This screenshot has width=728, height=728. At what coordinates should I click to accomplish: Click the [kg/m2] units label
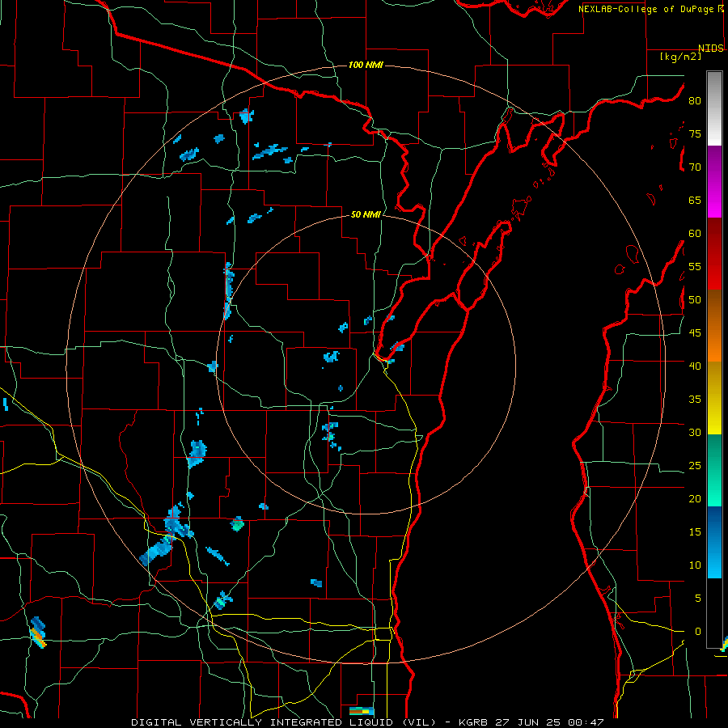click(x=680, y=57)
